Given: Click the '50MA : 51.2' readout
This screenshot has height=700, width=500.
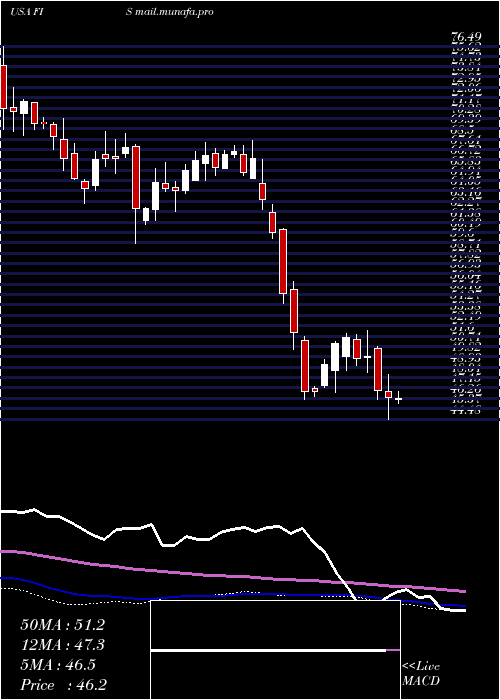Looking at the screenshot, I should coord(62,625).
